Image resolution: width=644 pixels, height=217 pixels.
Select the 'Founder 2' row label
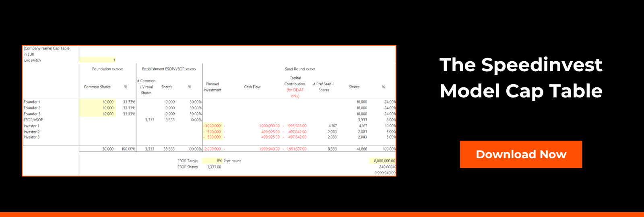32,108
